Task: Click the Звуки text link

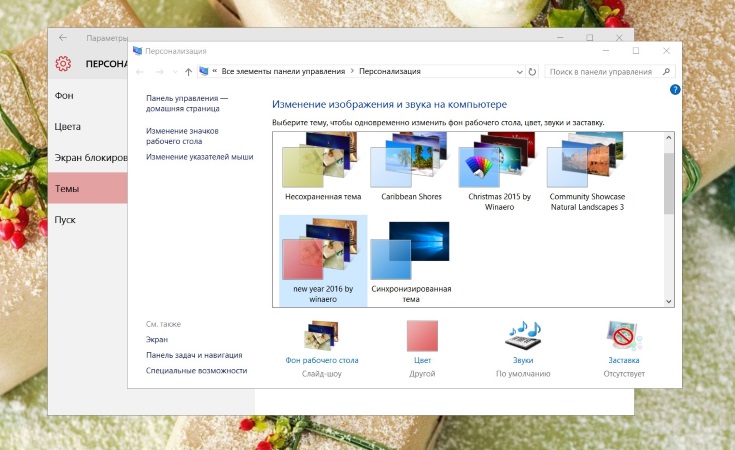Action: [x=523, y=360]
